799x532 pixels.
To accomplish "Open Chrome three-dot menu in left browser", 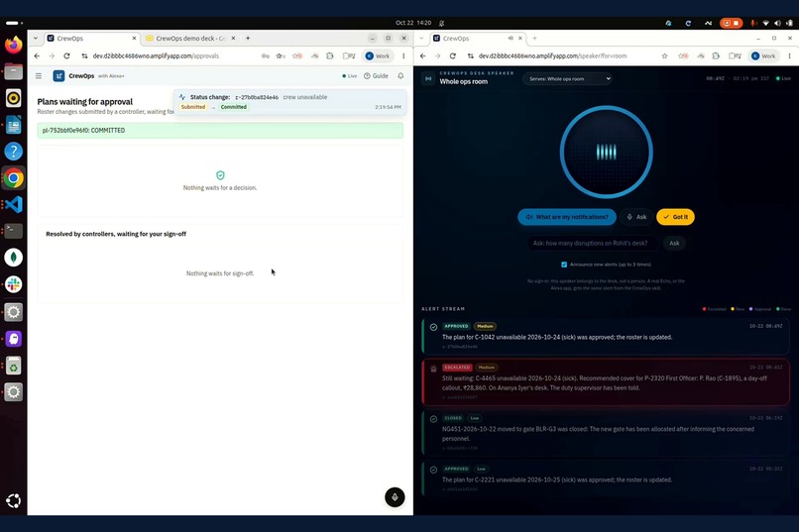I will coord(403,56).
